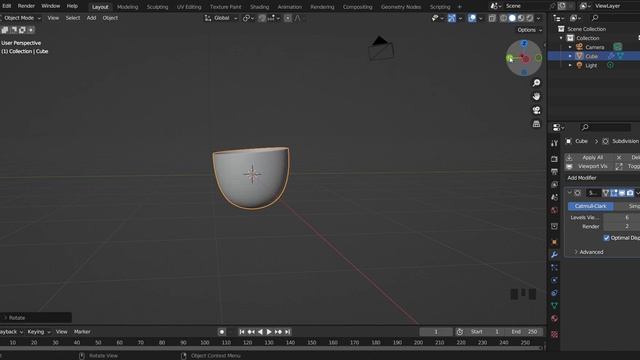Expand the Advanced section of modifier
Viewport: 640px width, 360px height.
pyautogui.click(x=589, y=252)
